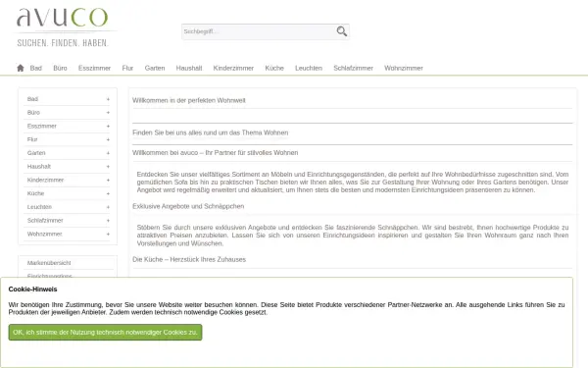588x368 pixels.
Task: Select Schlafzimmer link in the sidebar
Action: click(45, 221)
